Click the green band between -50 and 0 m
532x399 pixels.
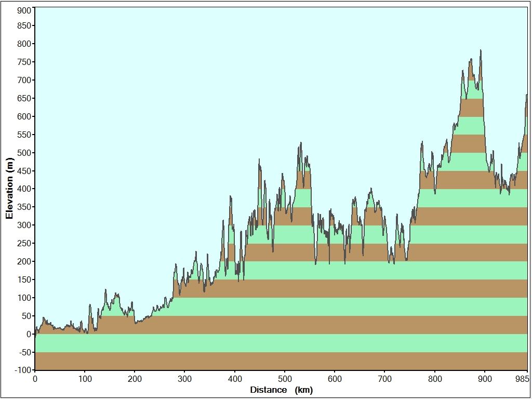pyautogui.click(x=281, y=343)
